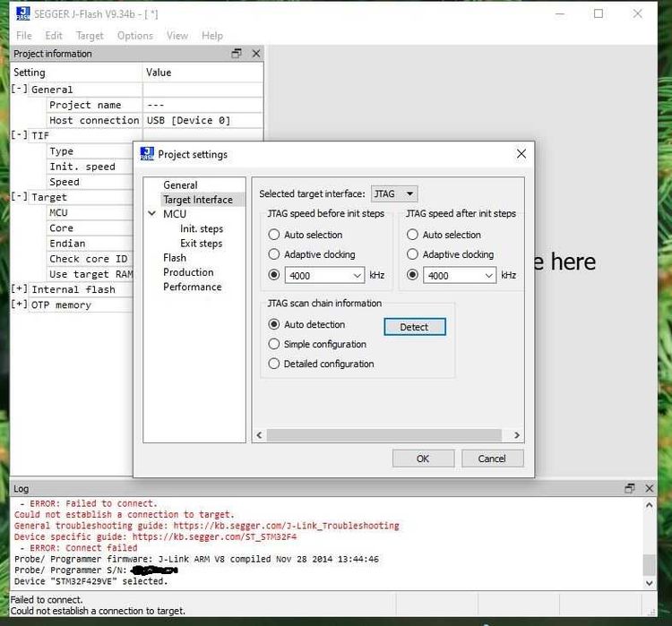This screenshot has width=672, height=626.
Task: Open the Selected target interface JTAG dropdown
Action: (394, 193)
